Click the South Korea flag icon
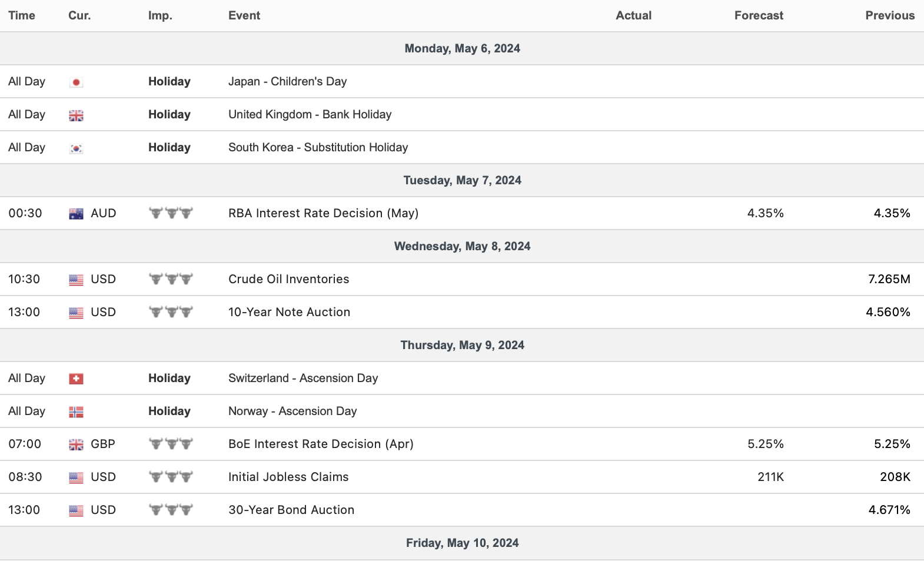The image size is (924, 564). (76, 148)
